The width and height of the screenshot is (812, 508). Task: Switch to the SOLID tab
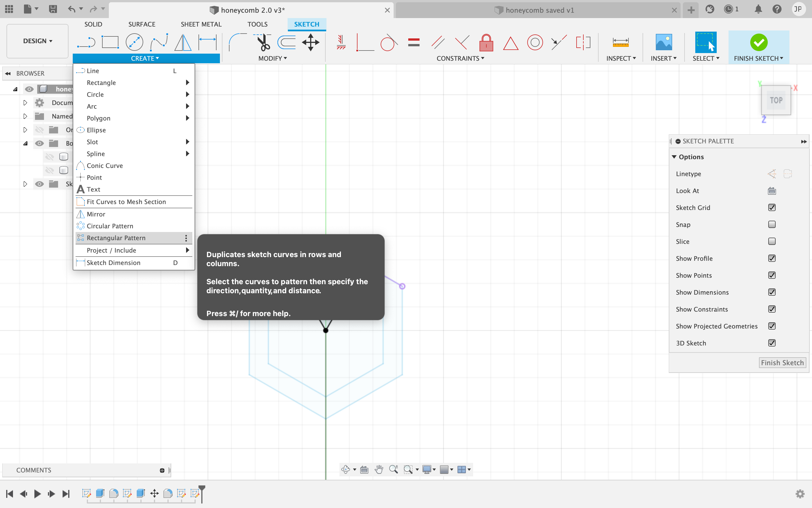[x=93, y=24]
